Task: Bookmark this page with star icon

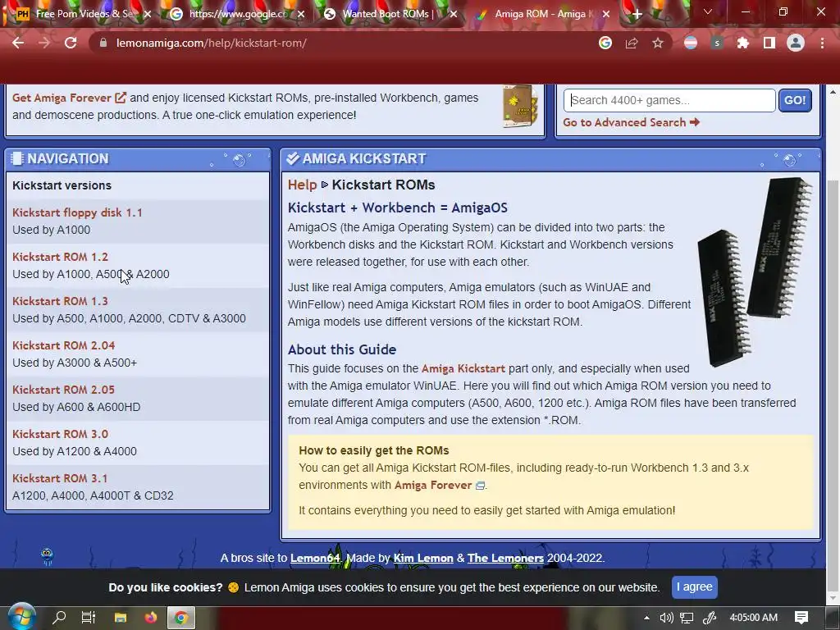Action: click(x=658, y=43)
